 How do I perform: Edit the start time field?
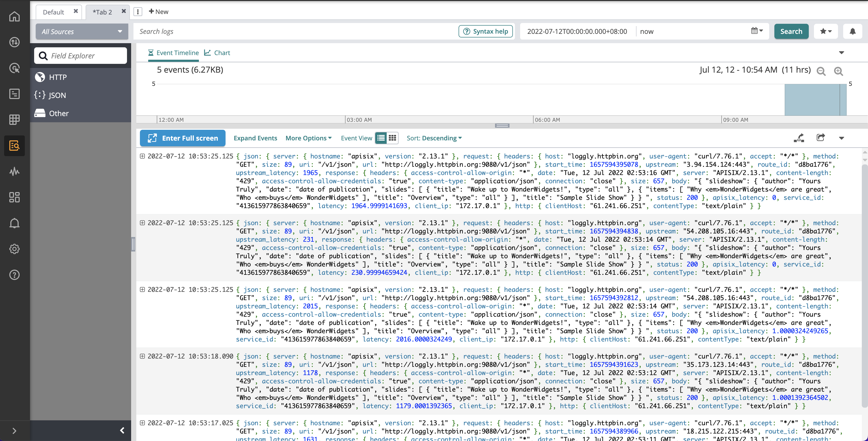tap(577, 31)
